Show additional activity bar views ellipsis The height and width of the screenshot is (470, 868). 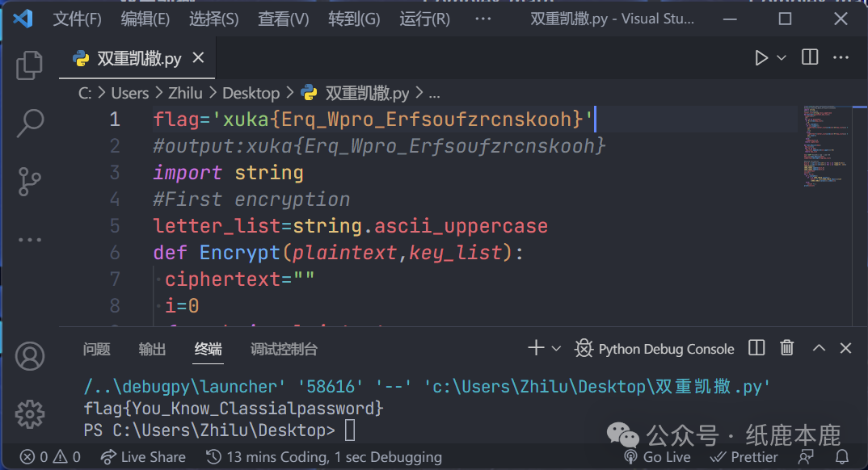pos(30,240)
